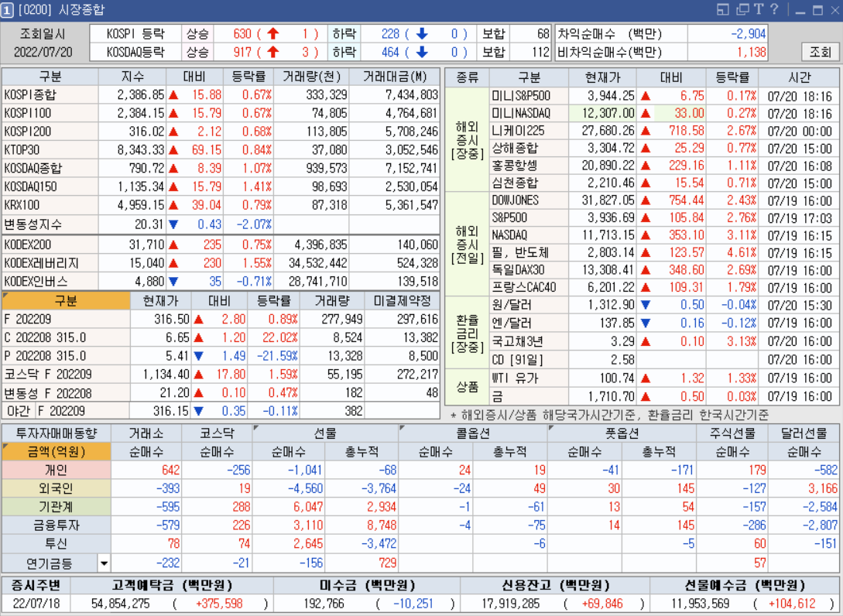Click the 선물 column header
Image resolution: width=843 pixels, height=616 pixels.
coord(325,433)
